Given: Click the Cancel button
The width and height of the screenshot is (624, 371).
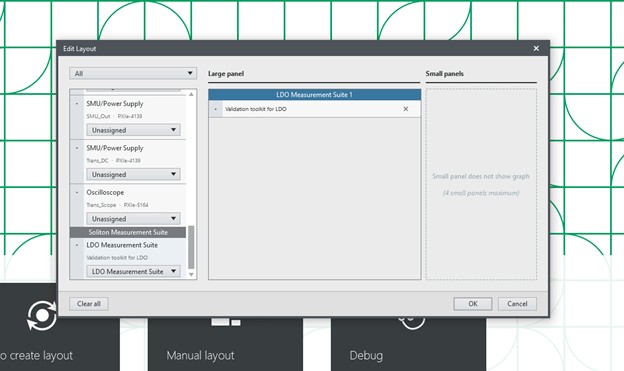Looking at the screenshot, I should pos(517,304).
